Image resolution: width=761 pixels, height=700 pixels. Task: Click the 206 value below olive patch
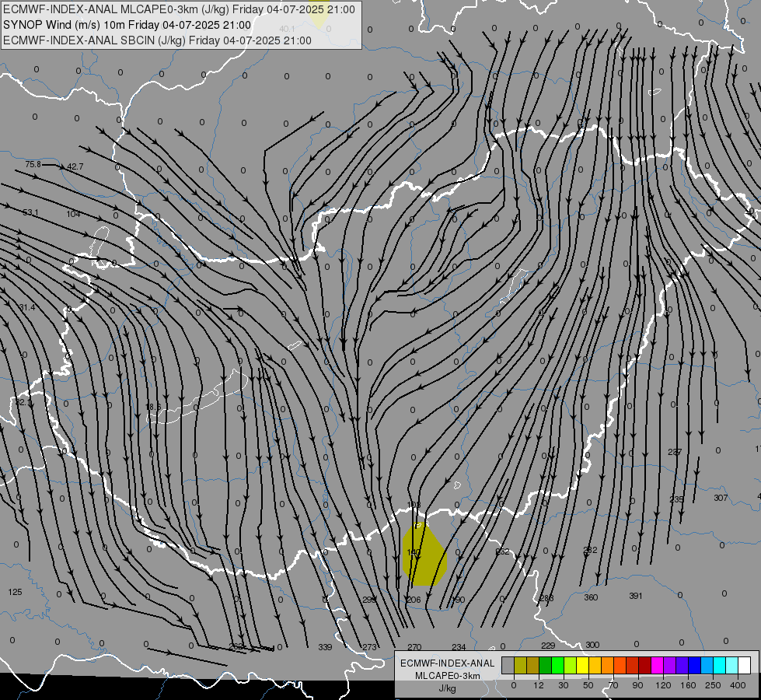click(x=414, y=600)
